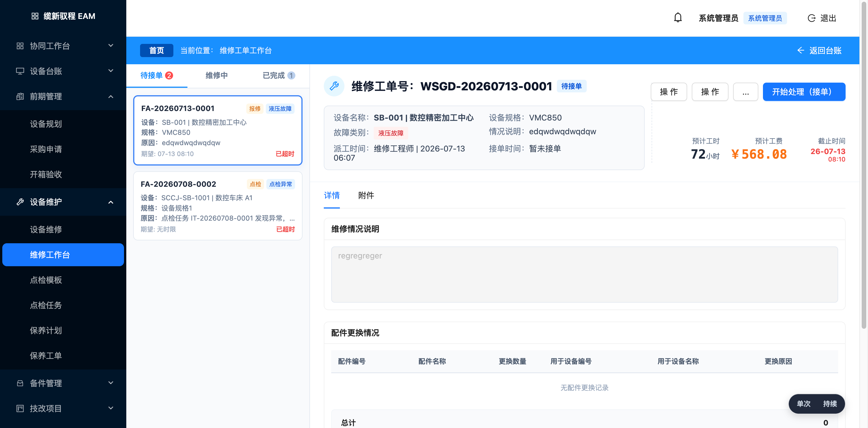Click the 协同工作台 grid icon in the sidebar

(x=20, y=46)
